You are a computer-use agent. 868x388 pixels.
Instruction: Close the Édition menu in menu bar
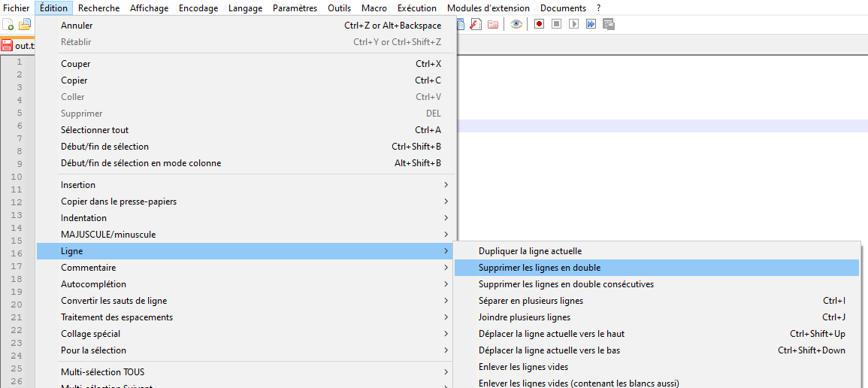coord(53,8)
